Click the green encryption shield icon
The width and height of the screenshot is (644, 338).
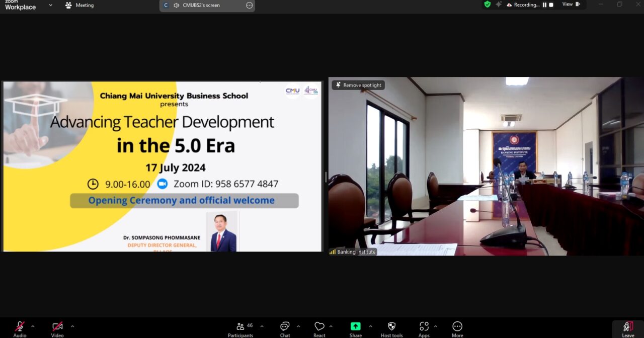[x=487, y=5]
